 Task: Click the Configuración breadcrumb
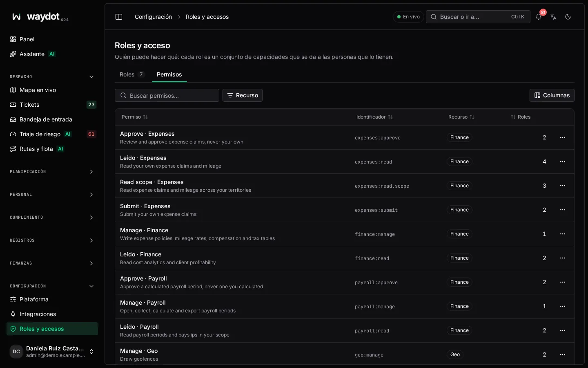pos(153,17)
